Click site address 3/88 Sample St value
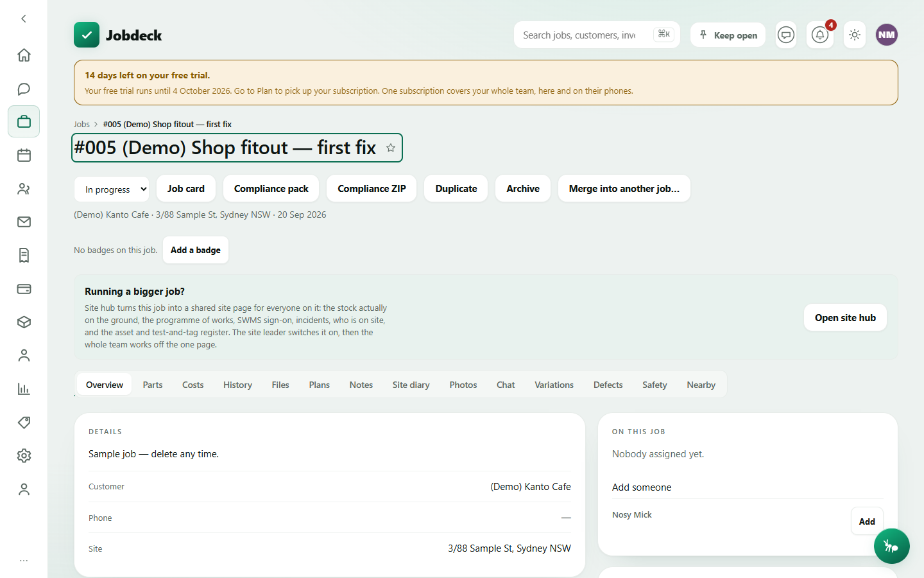 pos(509,548)
